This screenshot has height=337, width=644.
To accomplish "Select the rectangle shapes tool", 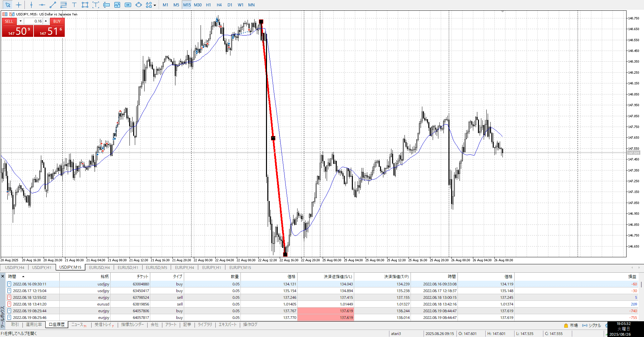I will (x=85, y=5).
